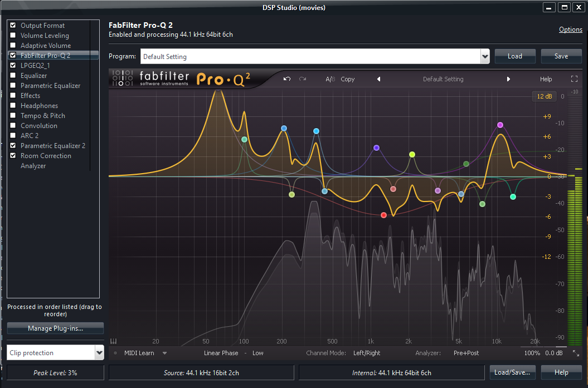Toggle full screen mode icon
Viewport: 588px width, 388px height.
pos(574,79)
